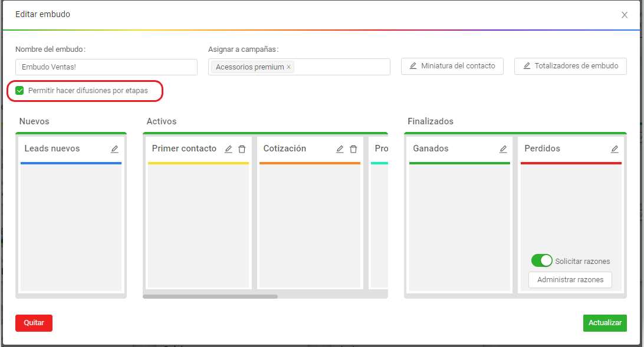The height and width of the screenshot is (347, 644).
Task: Click the Solicitar razones label
Action: [x=583, y=261]
